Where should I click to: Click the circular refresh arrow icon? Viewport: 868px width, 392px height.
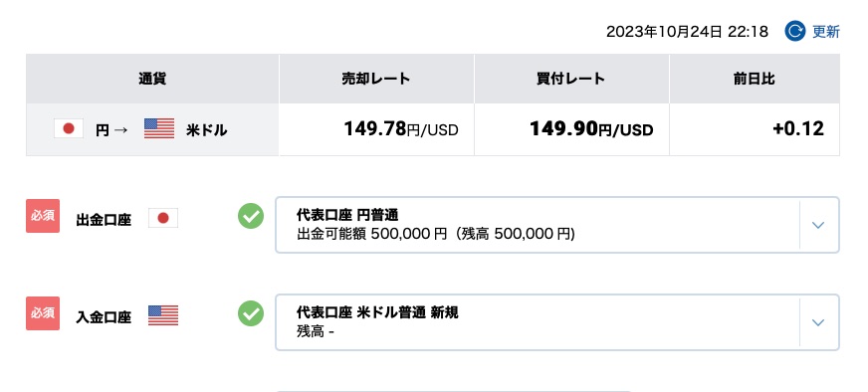[795, 32]
